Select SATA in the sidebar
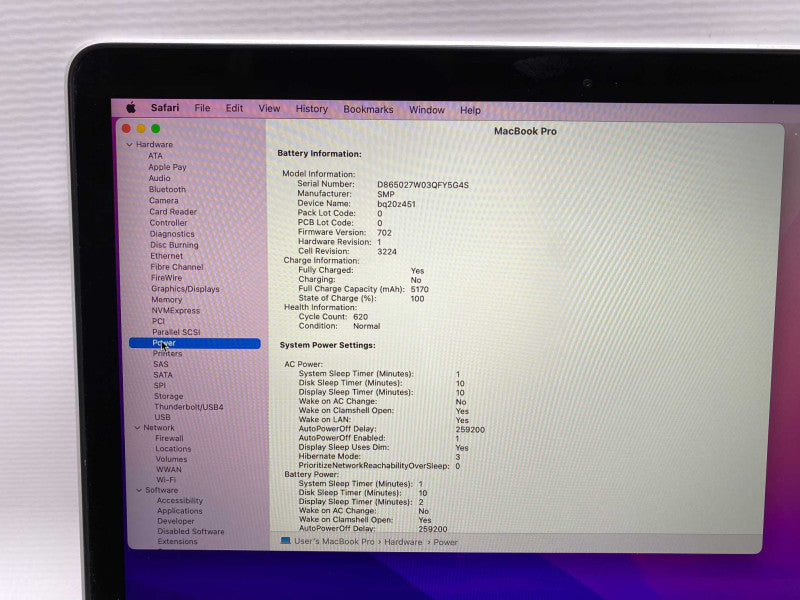This screenshot has width=800, height=600. coord(163,375)
